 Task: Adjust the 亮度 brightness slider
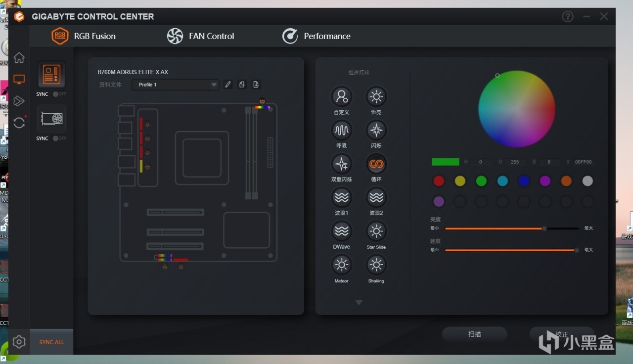tap(512, 228)
